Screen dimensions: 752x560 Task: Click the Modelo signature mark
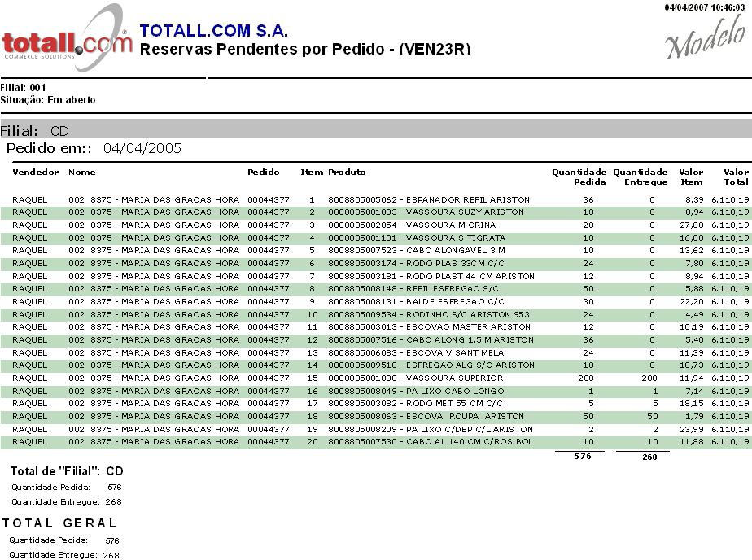(x=705, y=37)
